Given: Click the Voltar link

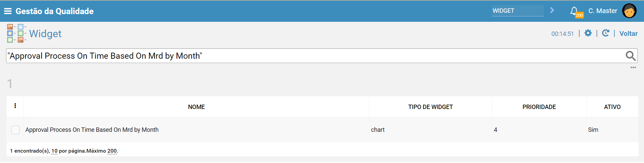Looking at the screenshot, I should [x=628, y=34].
